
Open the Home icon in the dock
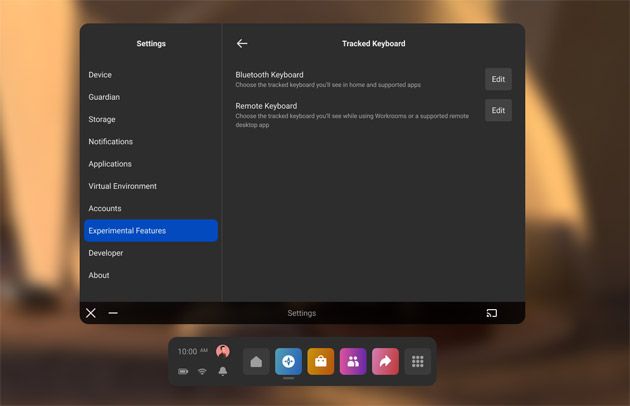tap(256, 362)
